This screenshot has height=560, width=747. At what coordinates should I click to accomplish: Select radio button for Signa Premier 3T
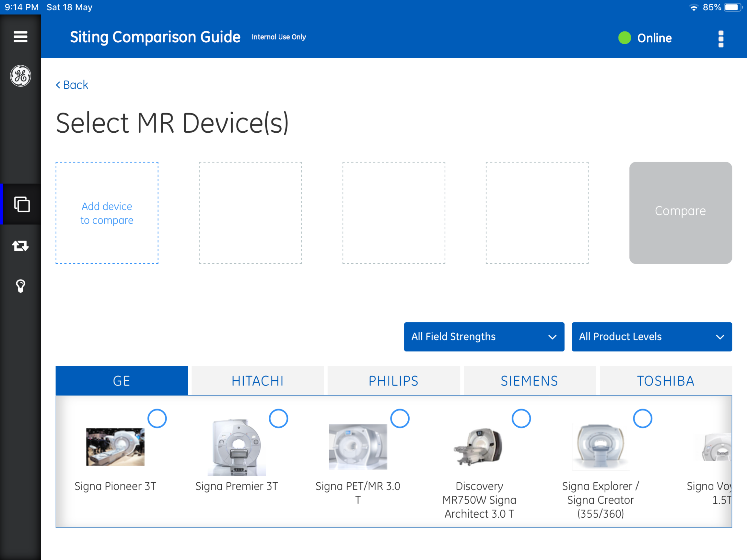[x=278, y=418]
